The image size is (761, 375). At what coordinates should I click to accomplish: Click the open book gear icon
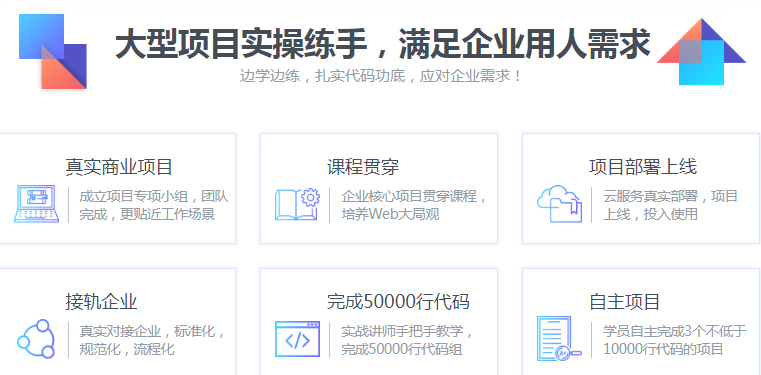pos(298,204)
